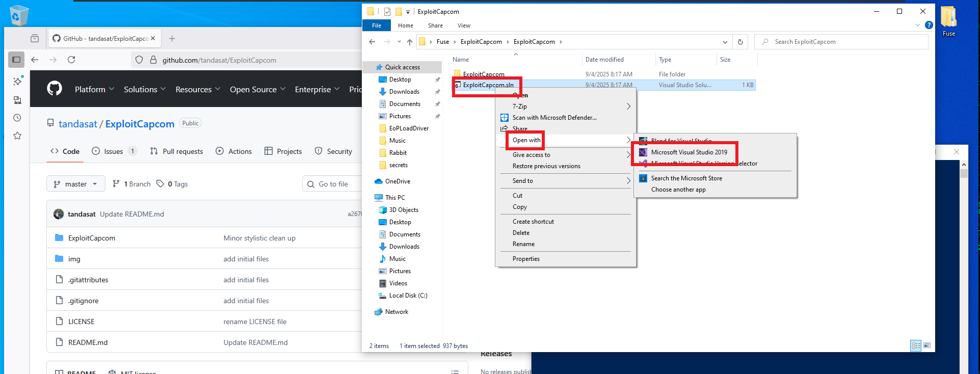
Task: Open the tandasat profile link
Action: 77,124
